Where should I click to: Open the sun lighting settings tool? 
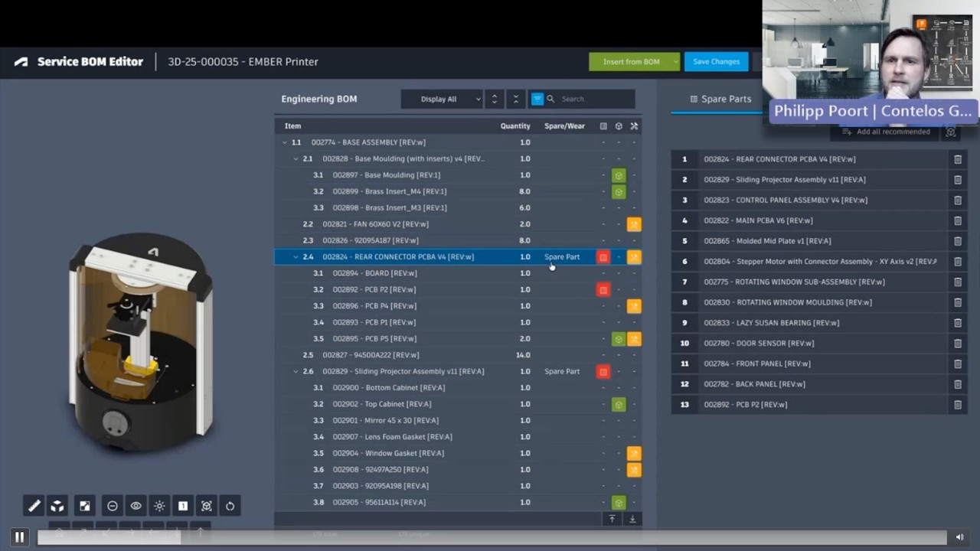point(159,506)
